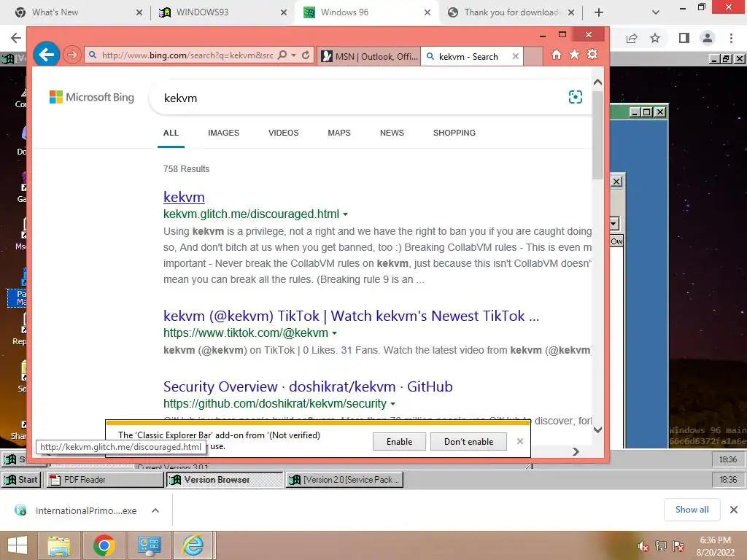Click the Action Center flag tray icon

pos(678,545)
